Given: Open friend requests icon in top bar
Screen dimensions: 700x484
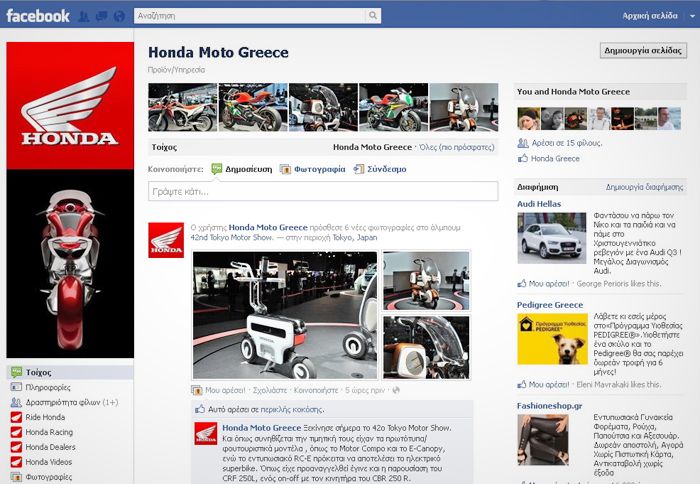Looking at the screenshot, I should [83, 17].
